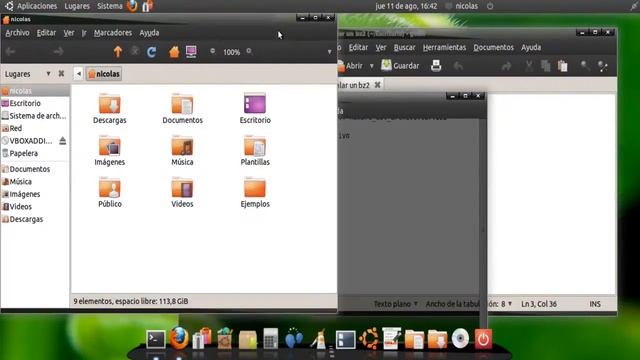Open the Ejemplos folder
The width and height of the screenshot is (640, 360).
click(x=255, y=193)
